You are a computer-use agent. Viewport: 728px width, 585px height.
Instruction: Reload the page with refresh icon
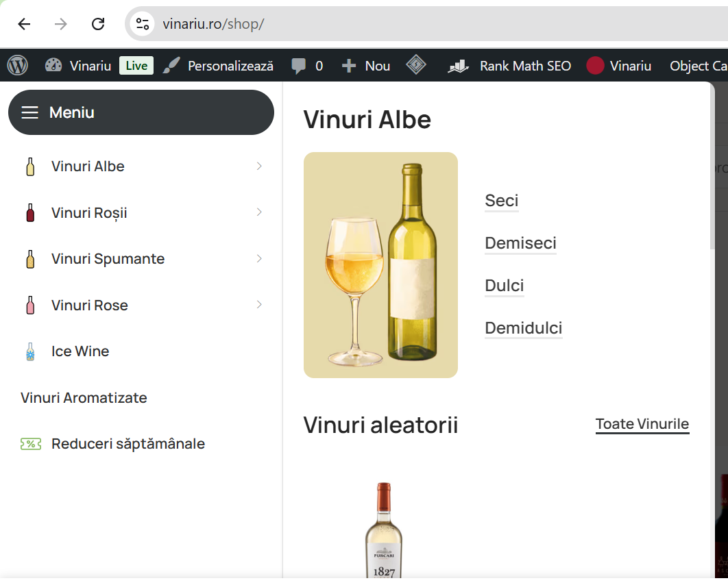click(98, 24)
